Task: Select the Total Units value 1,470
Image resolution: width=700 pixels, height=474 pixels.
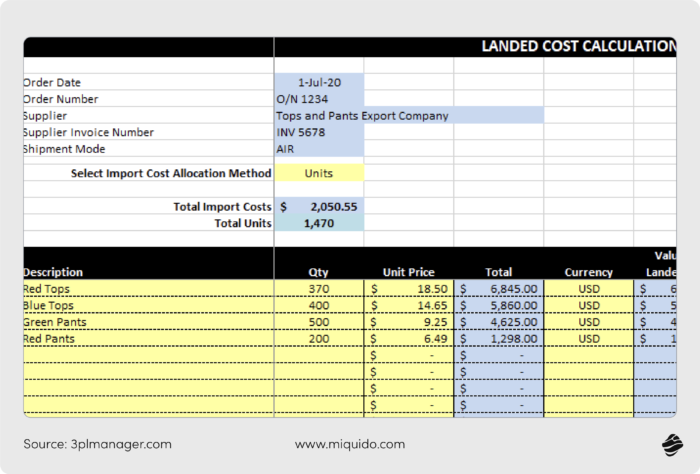Action: click(x=318, y=223)
